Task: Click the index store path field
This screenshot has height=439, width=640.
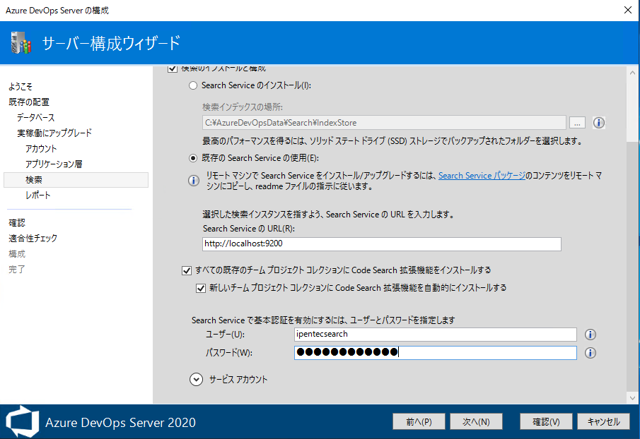Action: [x=384, y=122]
